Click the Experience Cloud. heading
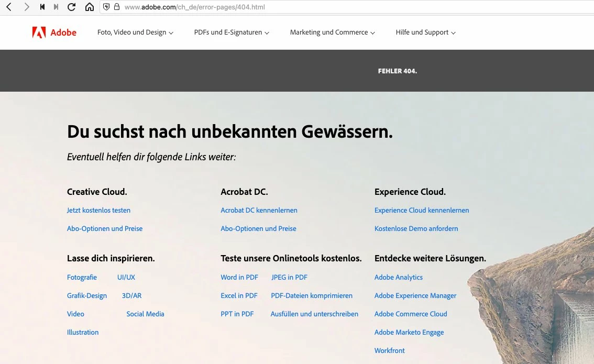The height and width of the screenshot is (364, 594). (x=410, y=192)
